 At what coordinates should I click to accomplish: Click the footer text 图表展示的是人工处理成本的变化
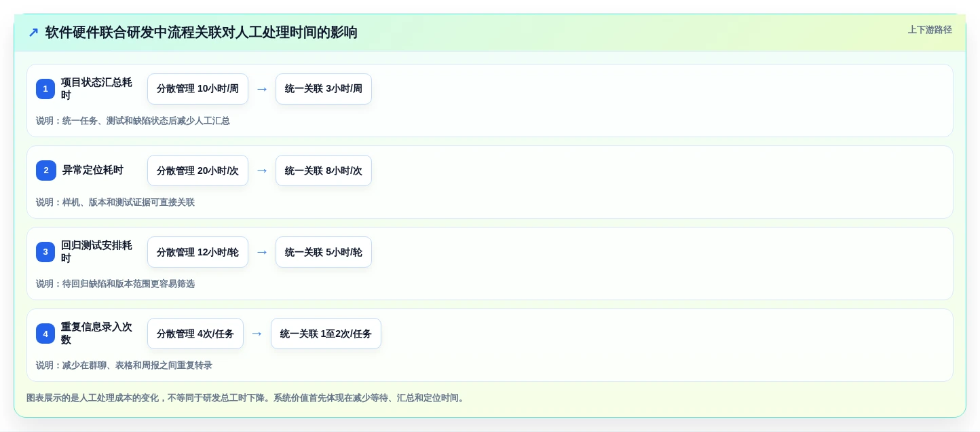tap(92, 398)
